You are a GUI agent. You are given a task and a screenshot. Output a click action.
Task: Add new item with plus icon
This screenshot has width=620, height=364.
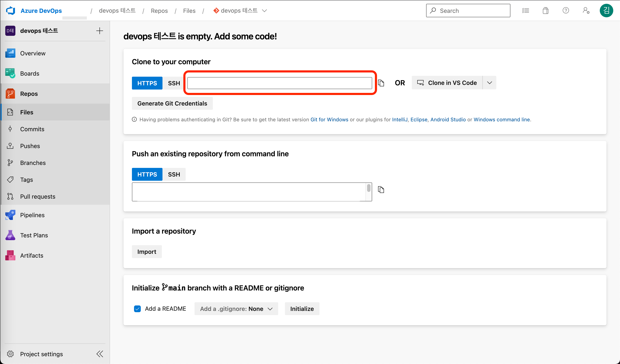pos(100,31)
